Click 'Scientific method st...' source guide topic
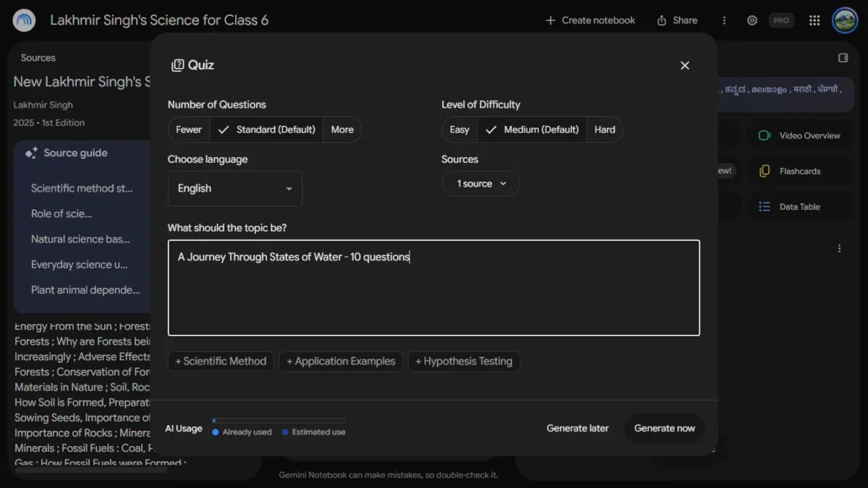The width and height of the screenshot is (868, 488). click(x=82, y=188)
